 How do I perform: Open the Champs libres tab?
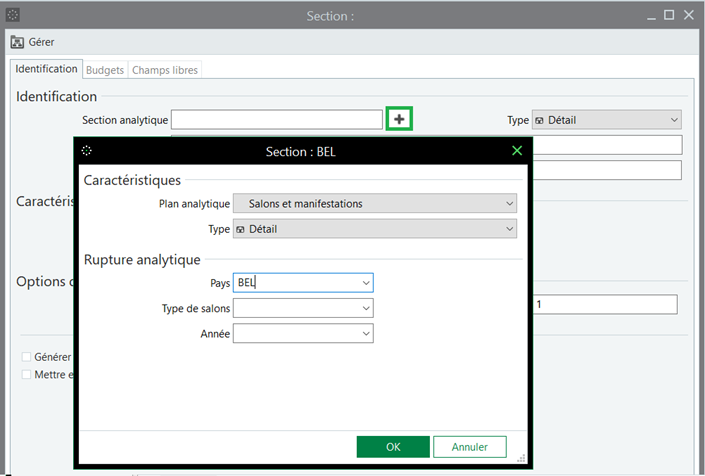pos(165,70)
